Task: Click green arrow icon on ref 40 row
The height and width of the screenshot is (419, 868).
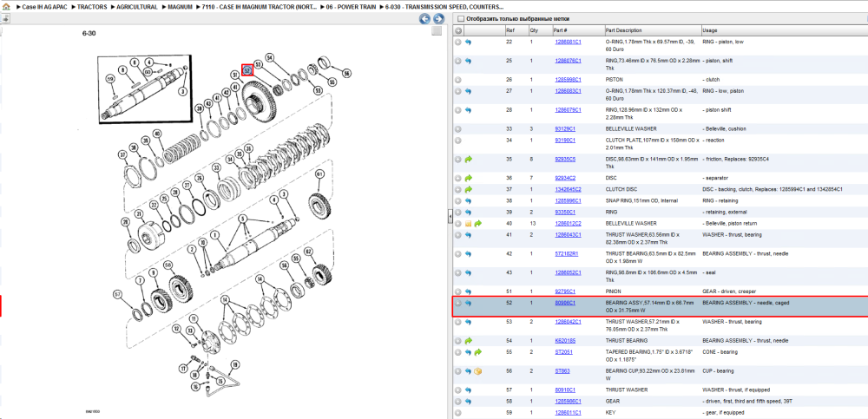Action: [x=477, y=224]
